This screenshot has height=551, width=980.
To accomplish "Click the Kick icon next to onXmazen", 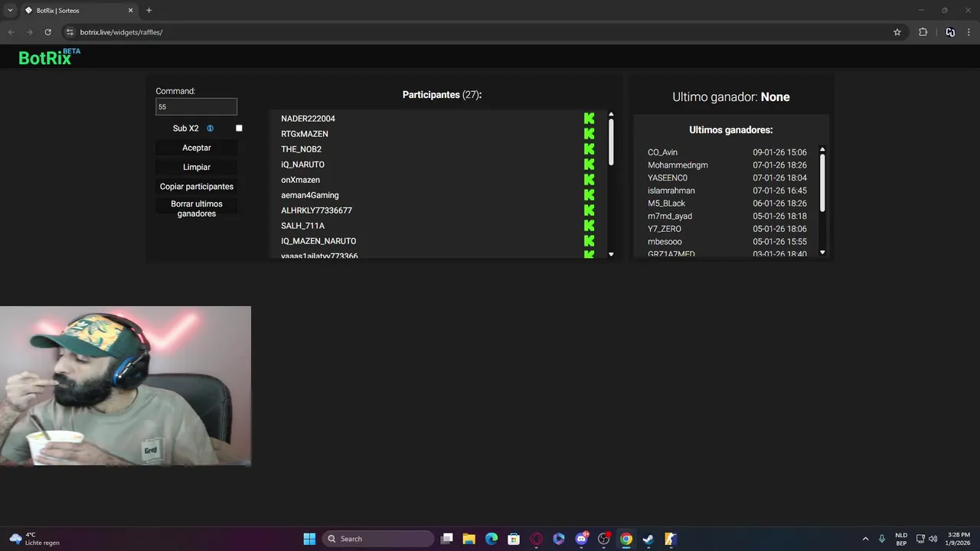I will (589, 180).
